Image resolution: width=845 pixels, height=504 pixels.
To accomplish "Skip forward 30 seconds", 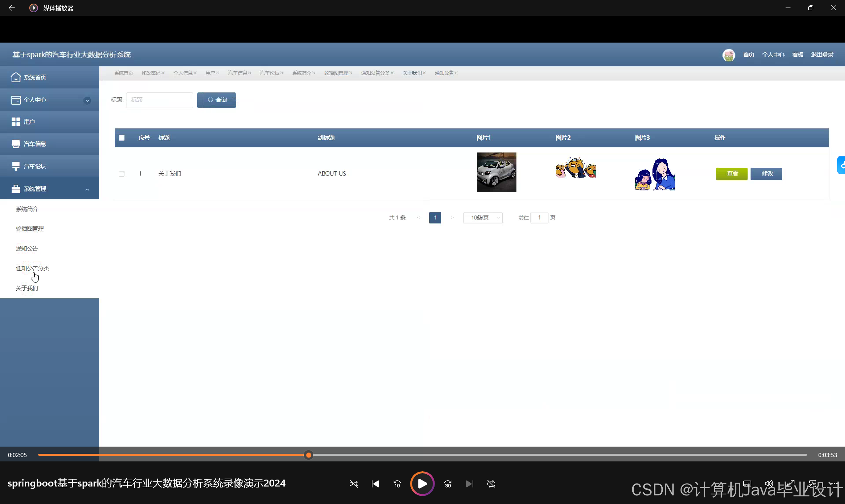I will point(448,484).
